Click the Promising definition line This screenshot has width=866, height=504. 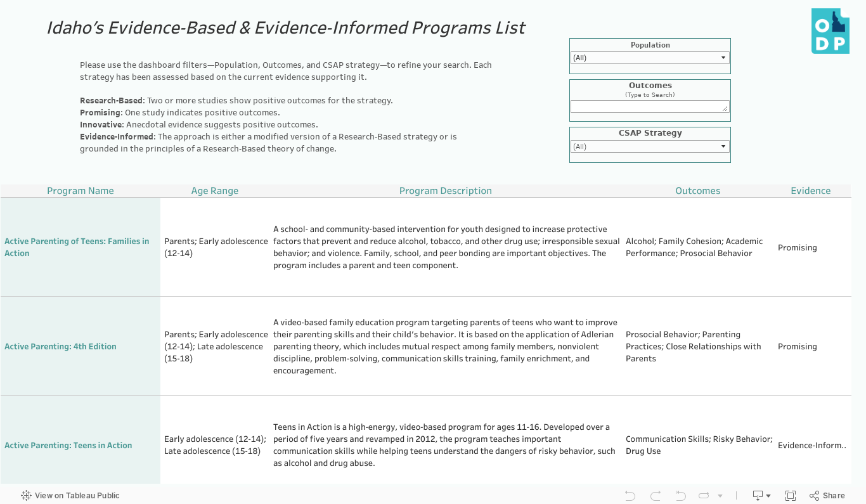pyautogui.click(x=179, y=113)
